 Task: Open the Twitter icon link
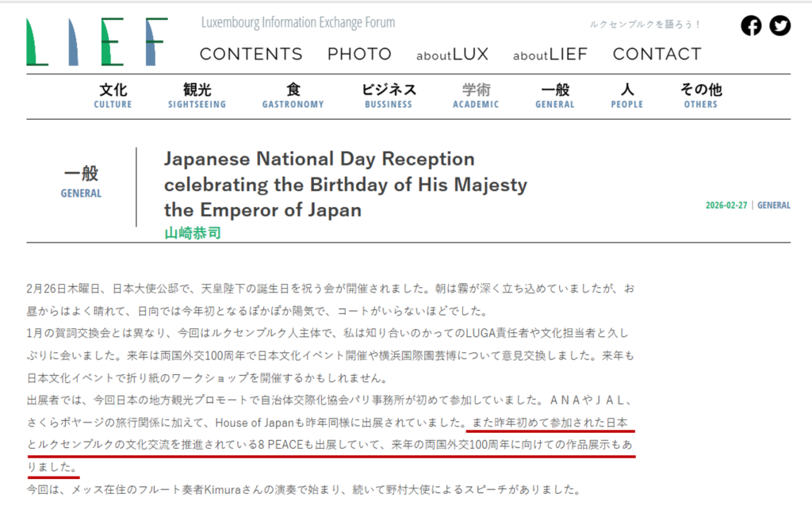pyautogui.click(x=780, y=25)
